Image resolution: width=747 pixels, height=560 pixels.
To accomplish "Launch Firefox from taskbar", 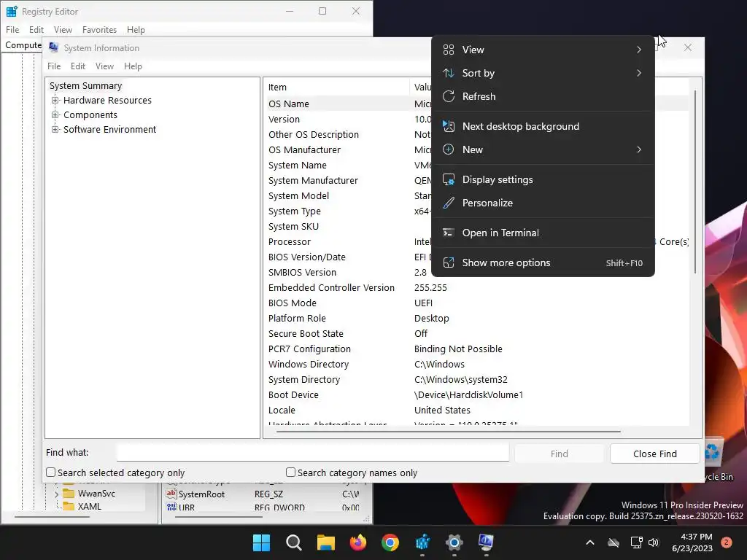I will coord(358,542).
